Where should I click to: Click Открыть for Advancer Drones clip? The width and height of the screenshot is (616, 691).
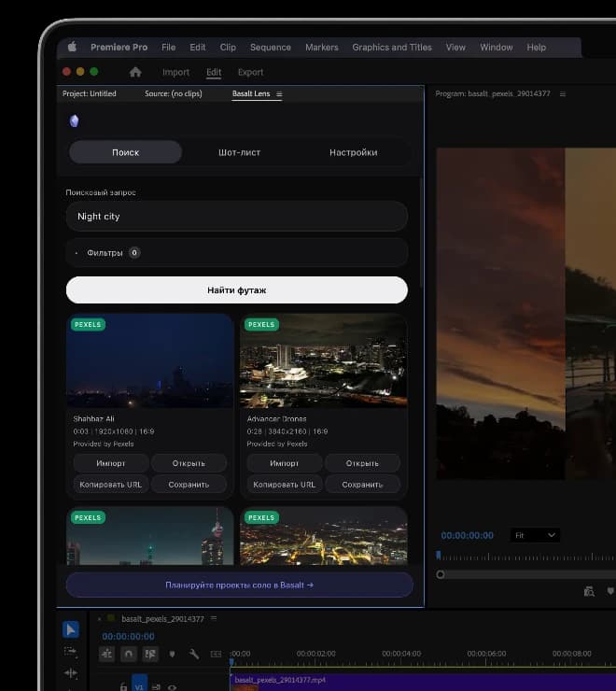(x=362, y=463)
